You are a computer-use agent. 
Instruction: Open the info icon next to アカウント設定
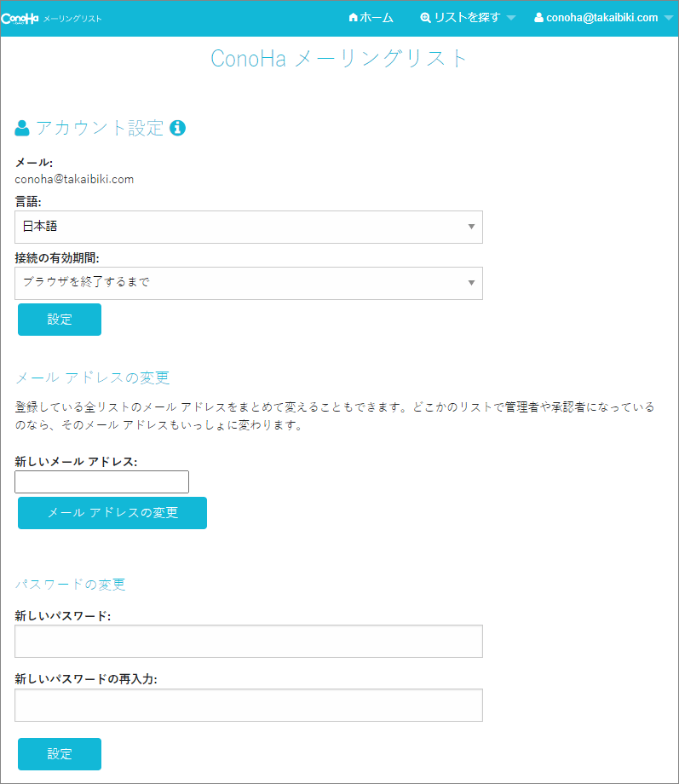(177, 128)
